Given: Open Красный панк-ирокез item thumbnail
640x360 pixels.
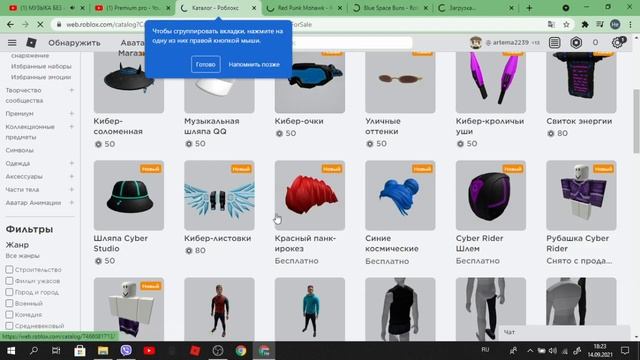Looking at the screenshot, I should 310,195.
